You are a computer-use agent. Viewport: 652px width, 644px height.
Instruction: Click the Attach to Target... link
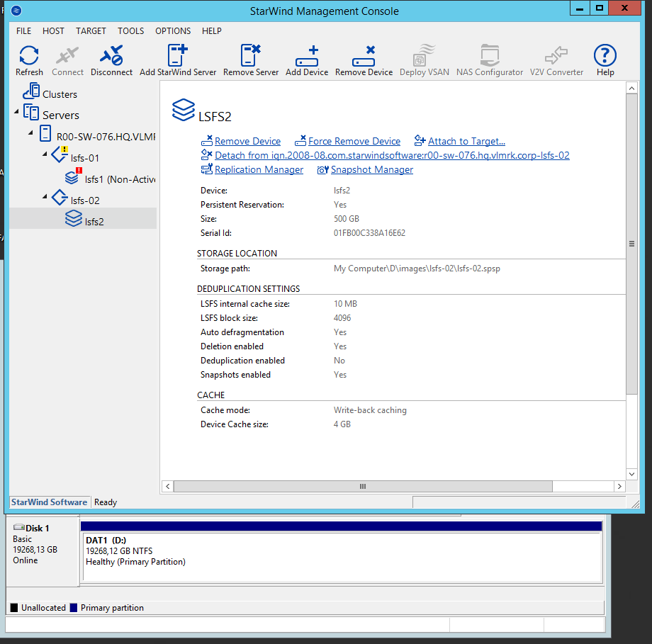466,142
